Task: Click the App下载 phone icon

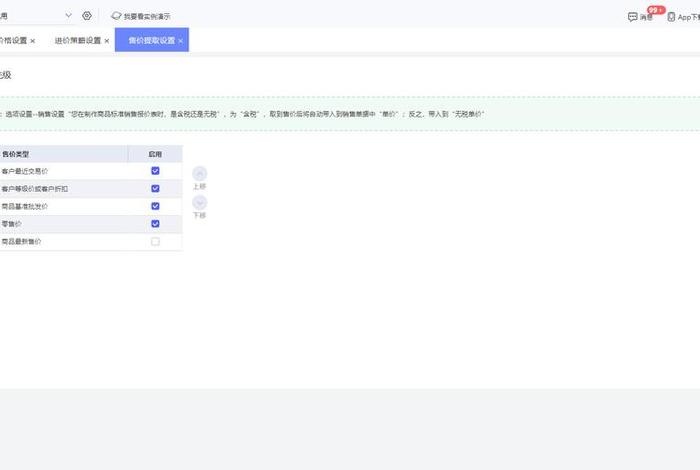Action: 671,17
